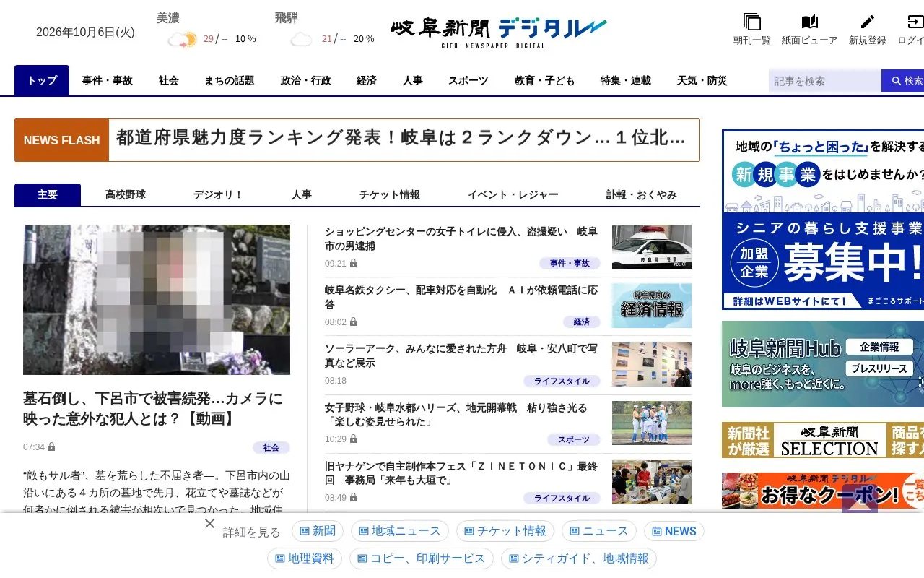Click the lock icon beside 08:49
The image size is (924, 578).
(x=354, y=498)
